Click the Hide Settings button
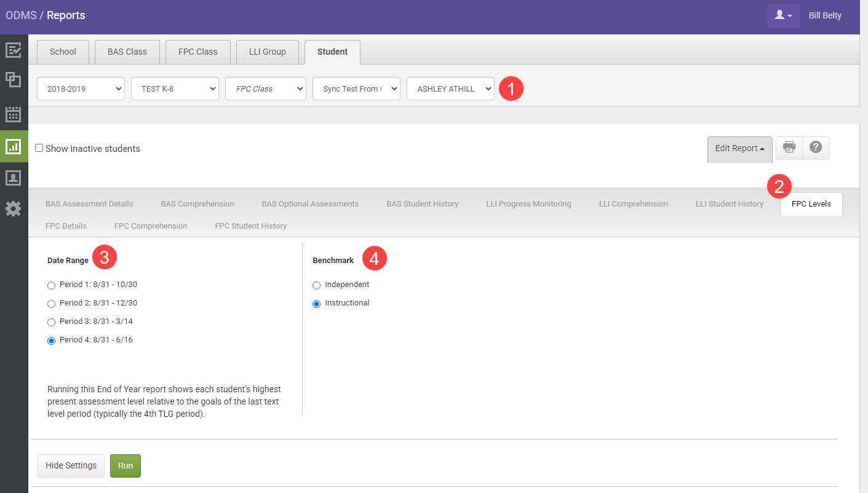Viewport: 868px width, 493px height. coord(71,465)
